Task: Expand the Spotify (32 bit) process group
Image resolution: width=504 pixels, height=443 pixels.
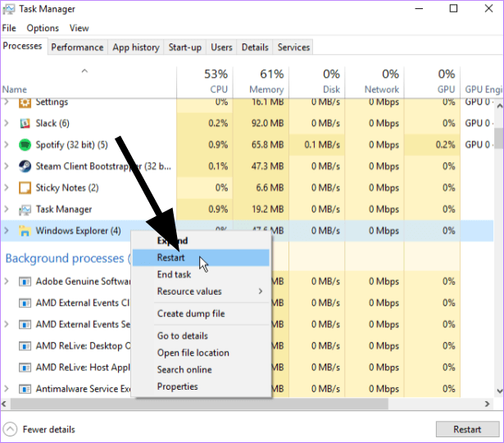Action: click(x=6, y=145)
